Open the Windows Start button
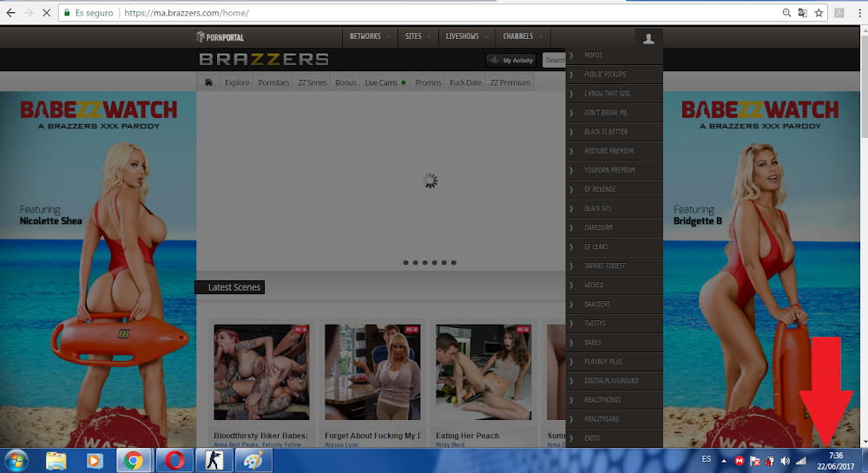The height and width of the screenshot is (473, 868). (x=16, y=460)
